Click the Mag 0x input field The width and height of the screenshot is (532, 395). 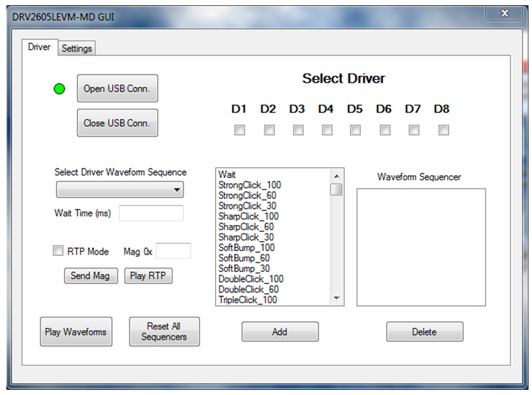click(x=173, y=251)
